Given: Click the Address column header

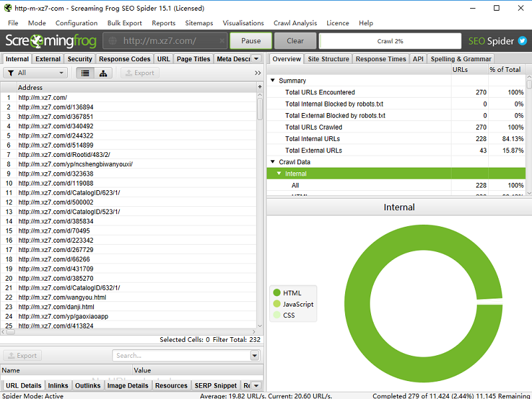Looking at the screenshot, I should coord(137,87).
